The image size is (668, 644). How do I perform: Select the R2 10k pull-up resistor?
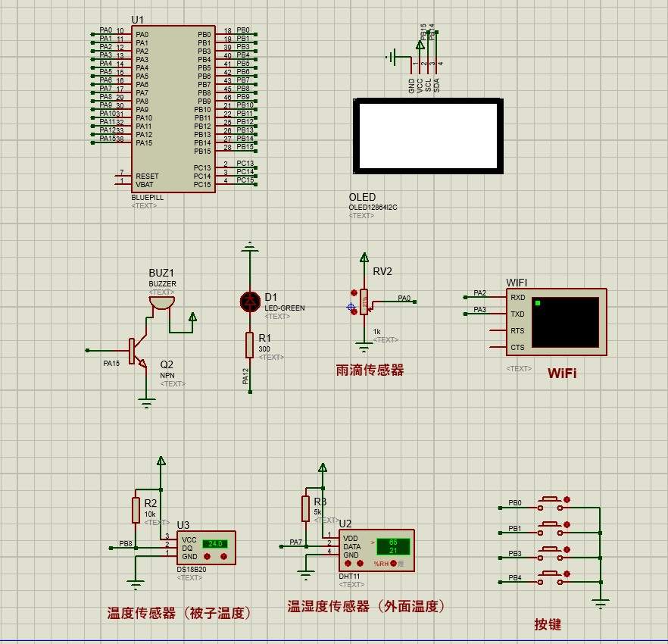coord(136,510)
